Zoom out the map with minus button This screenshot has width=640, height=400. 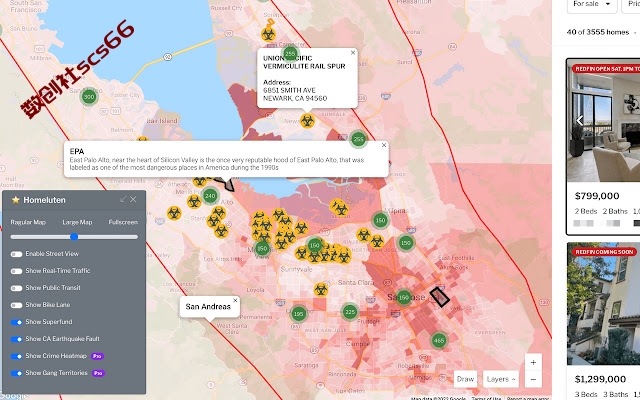coord(533,379)
